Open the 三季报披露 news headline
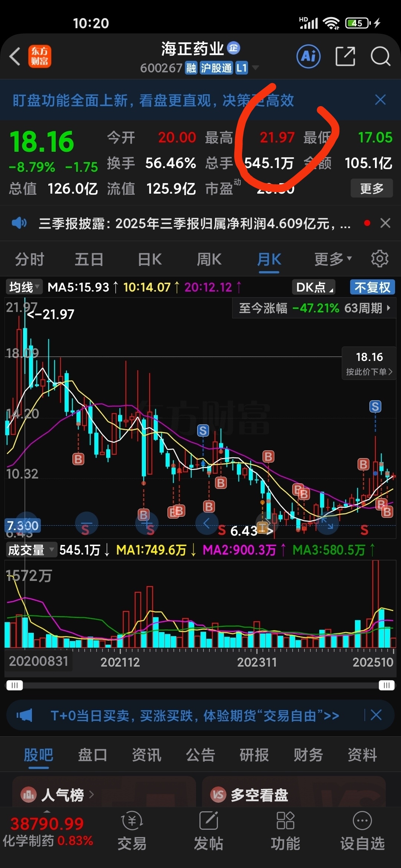Viewport: 401px width, 868px height. coord(195,223)
